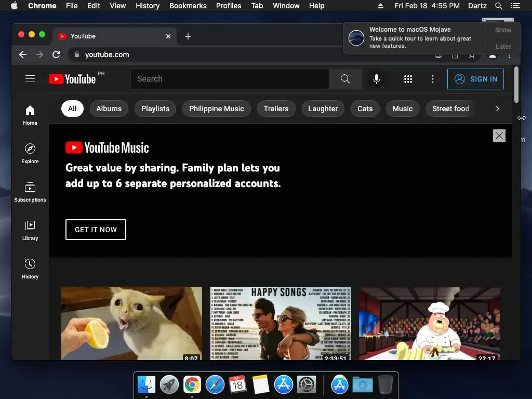Go back in Chrome
Viewport: 532px width, 399px height.
point(23,55)
